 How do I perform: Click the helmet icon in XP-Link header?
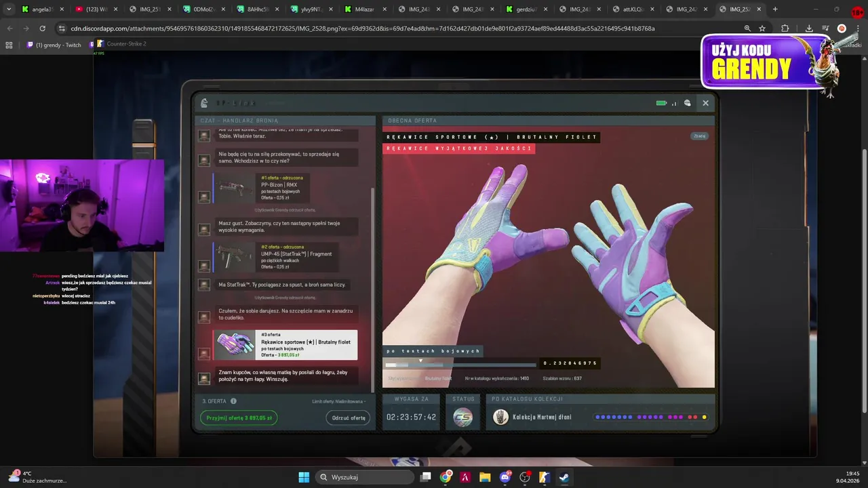click(205, 103)
